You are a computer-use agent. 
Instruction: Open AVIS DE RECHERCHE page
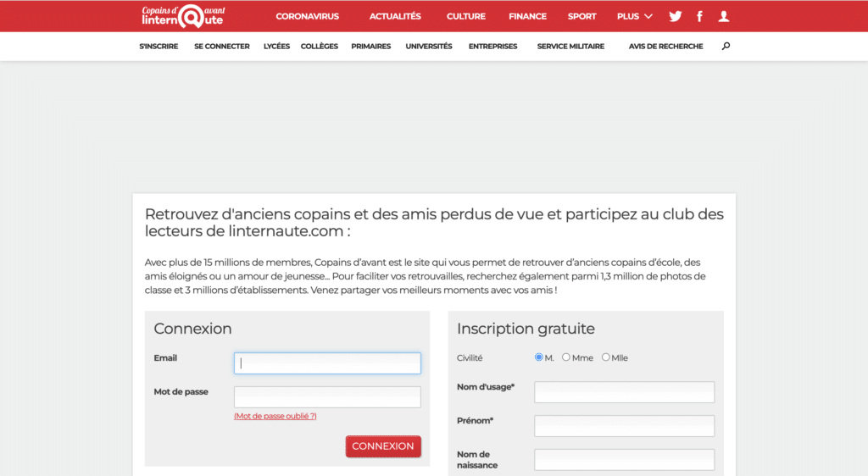point(666,47)
